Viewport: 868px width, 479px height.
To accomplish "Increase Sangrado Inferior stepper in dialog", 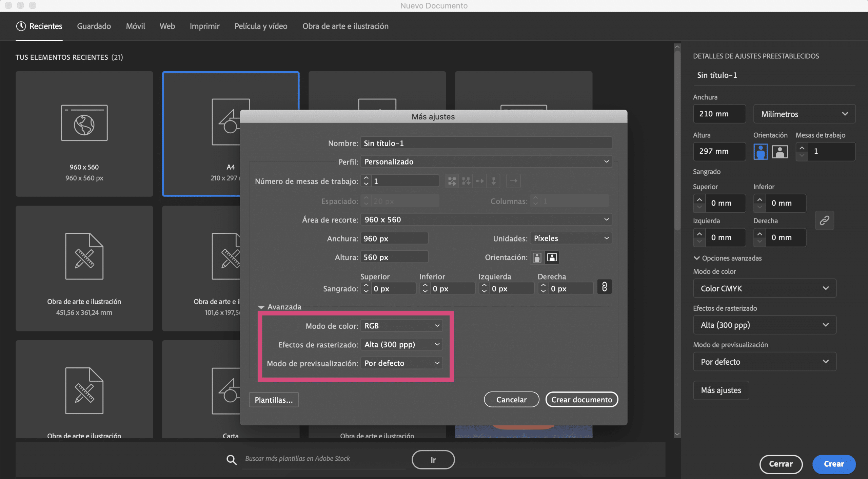I will click(425, 285).
